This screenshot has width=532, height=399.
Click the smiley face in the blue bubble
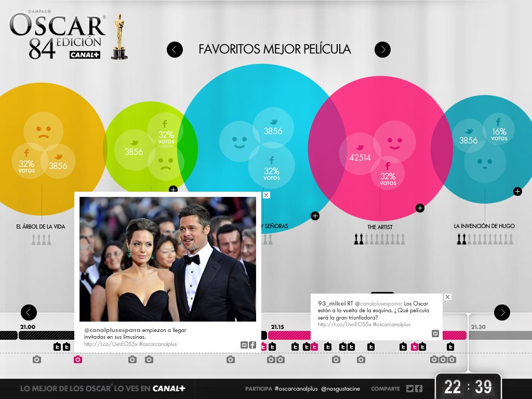239,141
